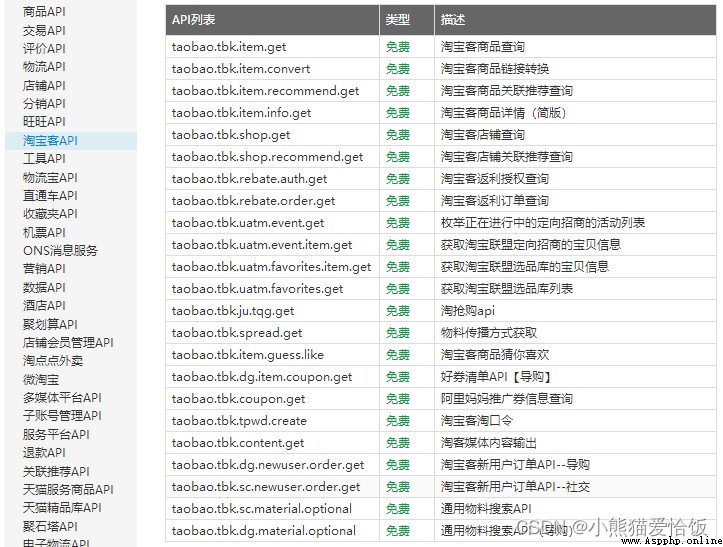Open 退款API category
This screenshot has height=547, width=723.
pos(44,452)
